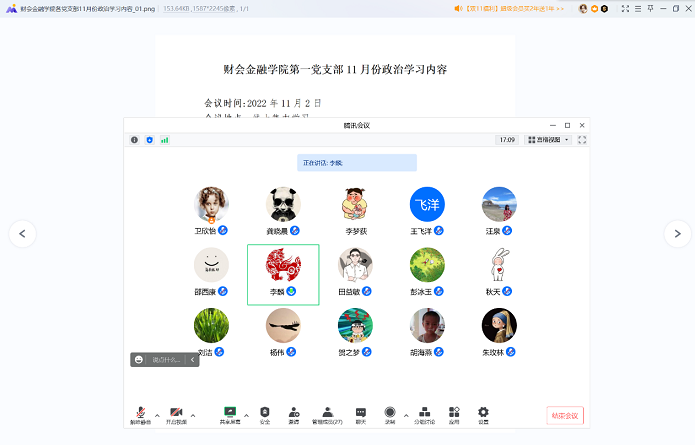Image resolution: width=695 pixels, height=445 pixels.
Task: Open the Apps (应用) panel
Action: coord(454,413)
